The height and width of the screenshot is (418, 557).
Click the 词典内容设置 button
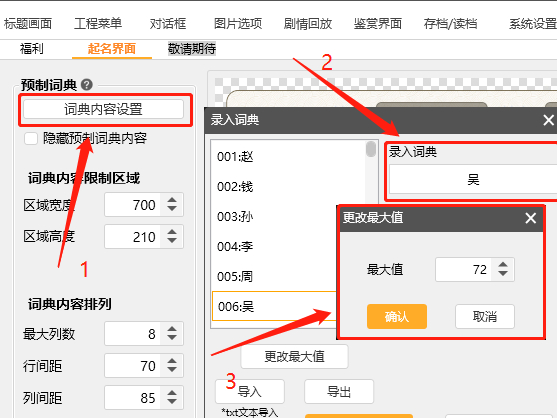point(103,109)
